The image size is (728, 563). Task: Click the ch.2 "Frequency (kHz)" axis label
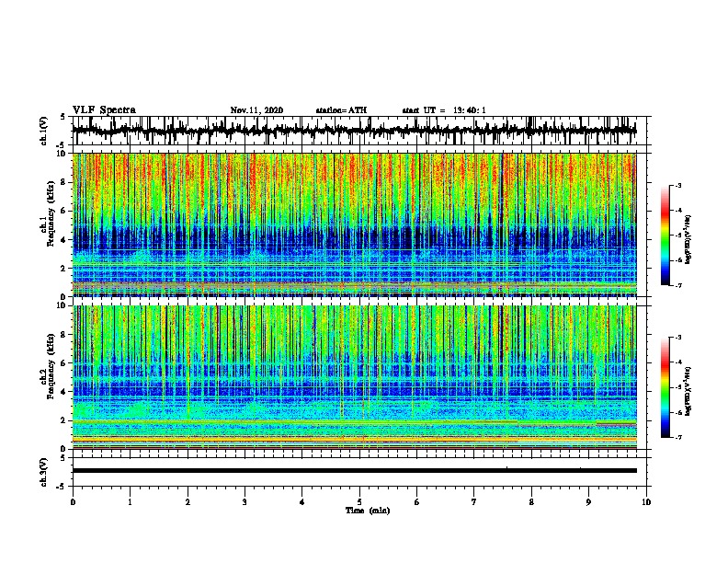51,366
